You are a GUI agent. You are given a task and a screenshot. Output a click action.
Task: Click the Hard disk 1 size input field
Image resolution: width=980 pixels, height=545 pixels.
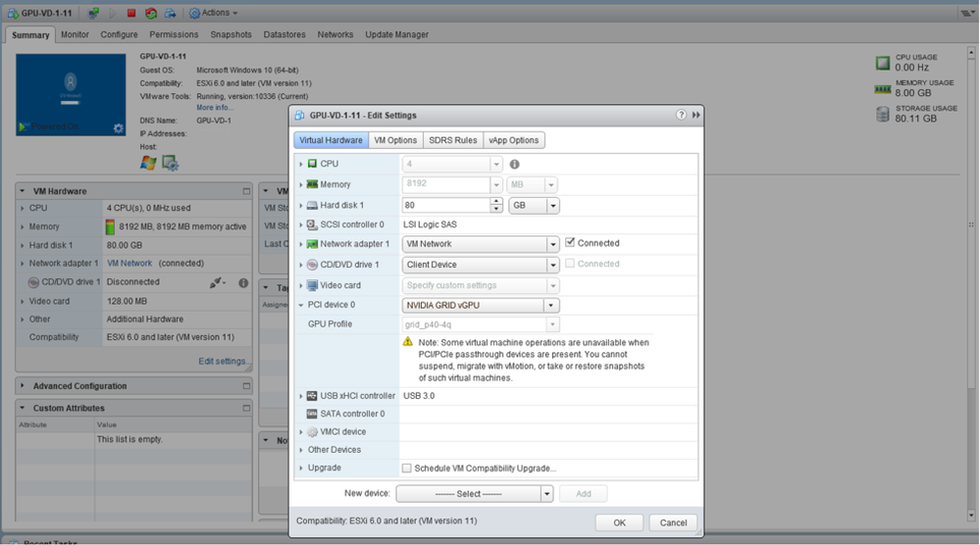pyautogui.click(x=445, y=206)
